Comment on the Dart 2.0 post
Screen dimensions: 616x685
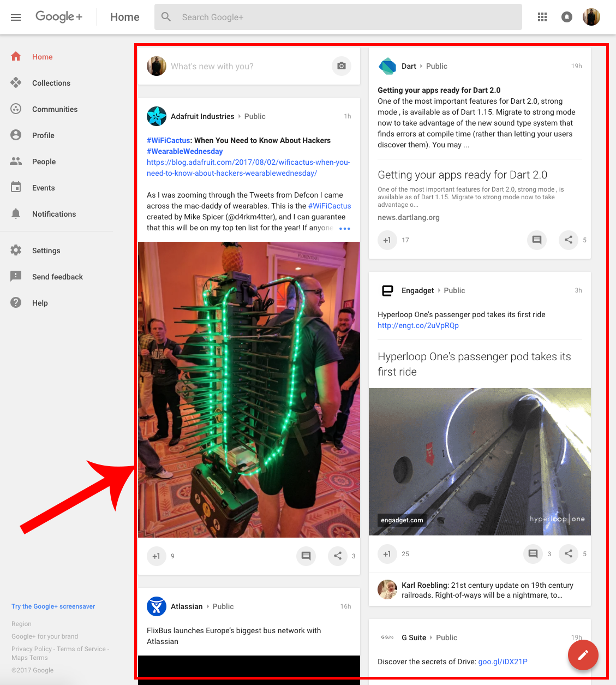(x=537, y=240)
